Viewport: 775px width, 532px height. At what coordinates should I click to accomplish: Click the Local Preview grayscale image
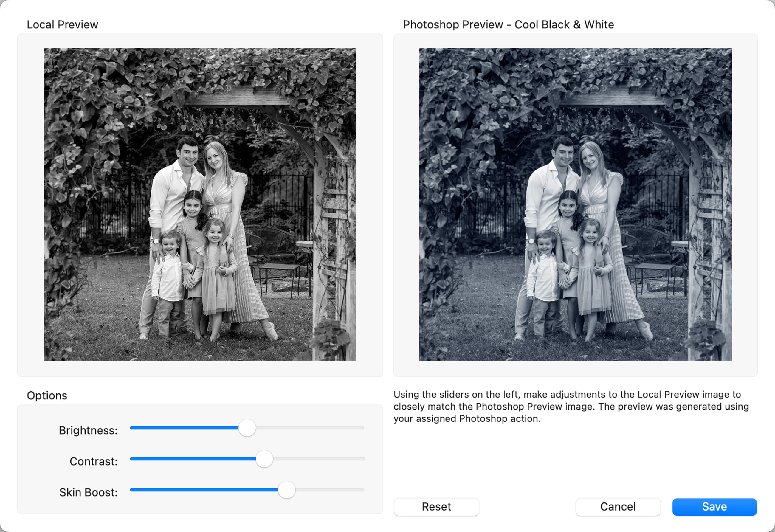pos(200,204)
